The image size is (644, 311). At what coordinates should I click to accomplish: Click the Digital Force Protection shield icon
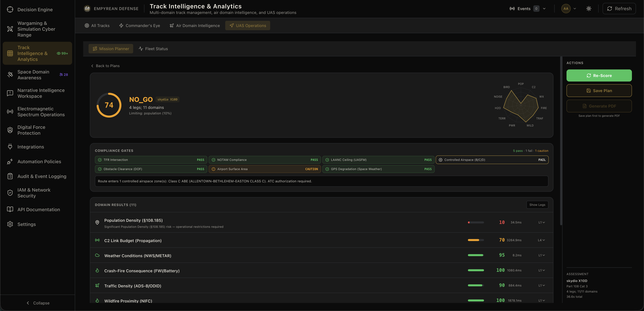[x=10, y=130]
